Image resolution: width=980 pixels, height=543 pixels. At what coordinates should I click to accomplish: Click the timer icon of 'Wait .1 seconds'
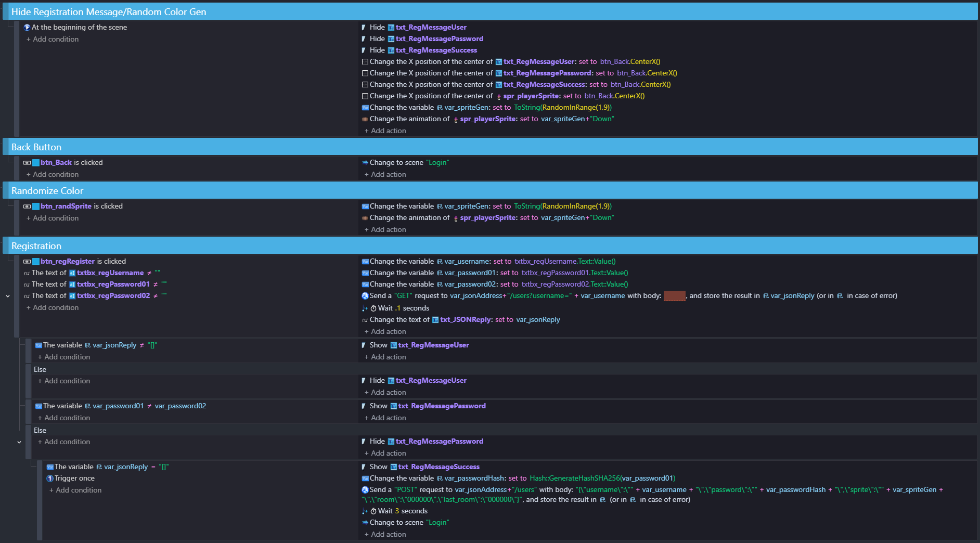tap(373, 308)
